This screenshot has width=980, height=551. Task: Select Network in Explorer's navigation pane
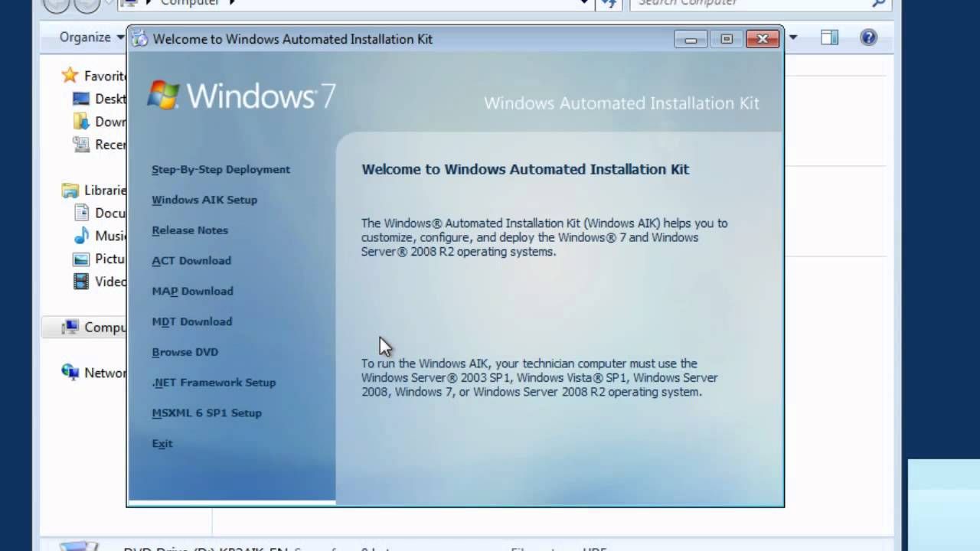click(94, 373)
